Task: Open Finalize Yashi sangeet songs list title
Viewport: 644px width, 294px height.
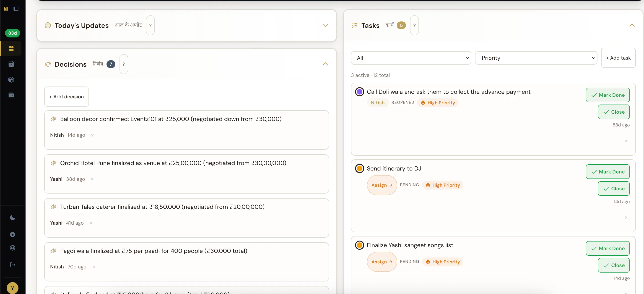Action: (x=410, y=245)
